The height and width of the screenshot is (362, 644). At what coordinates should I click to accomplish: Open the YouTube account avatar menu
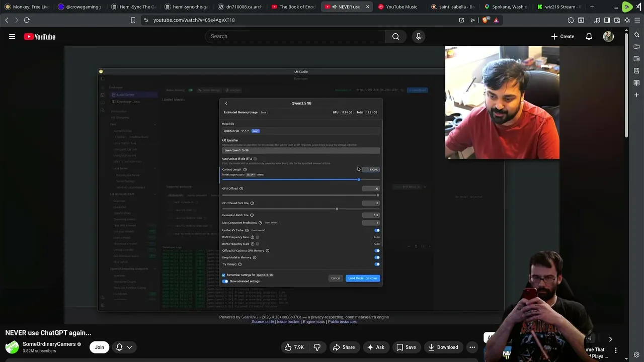tap(608, 37)
